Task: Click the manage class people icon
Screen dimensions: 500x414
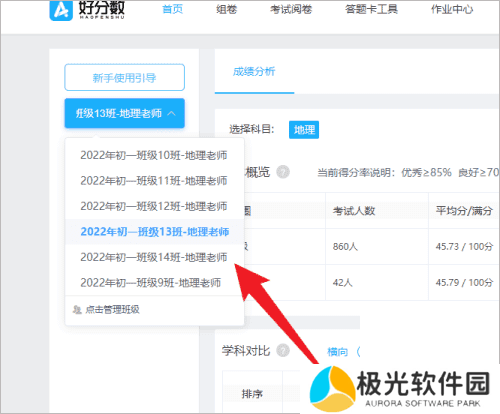Action: (x=77, y=310)
